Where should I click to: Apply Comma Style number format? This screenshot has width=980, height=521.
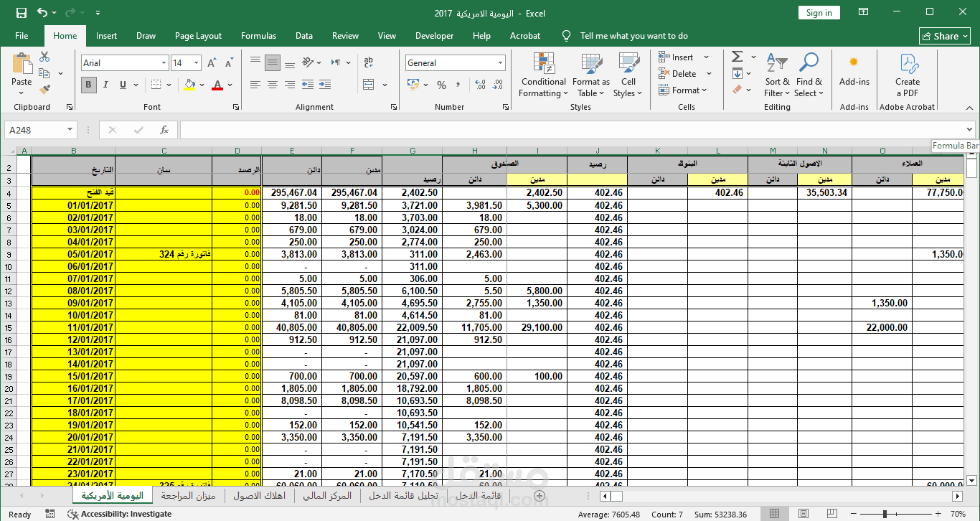(x=457, y=85)
